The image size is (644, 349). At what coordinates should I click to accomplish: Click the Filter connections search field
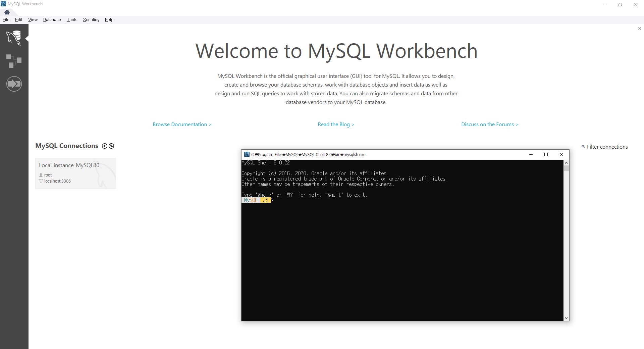607,147
